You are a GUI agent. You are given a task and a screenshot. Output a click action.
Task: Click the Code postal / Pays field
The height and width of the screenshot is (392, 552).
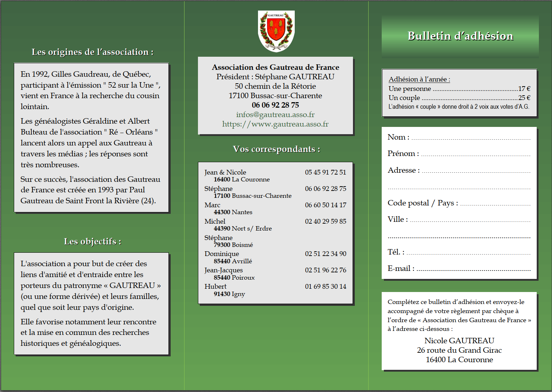click(495, 204)
